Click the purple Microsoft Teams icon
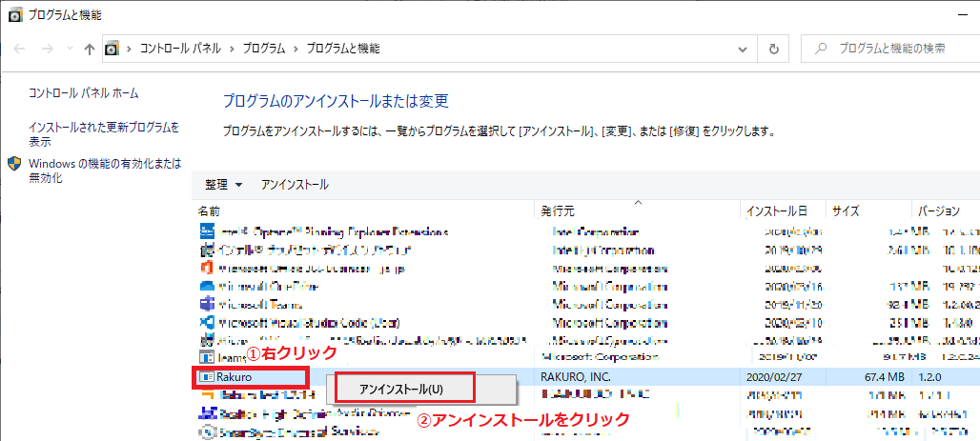 [x=206, y=305]
